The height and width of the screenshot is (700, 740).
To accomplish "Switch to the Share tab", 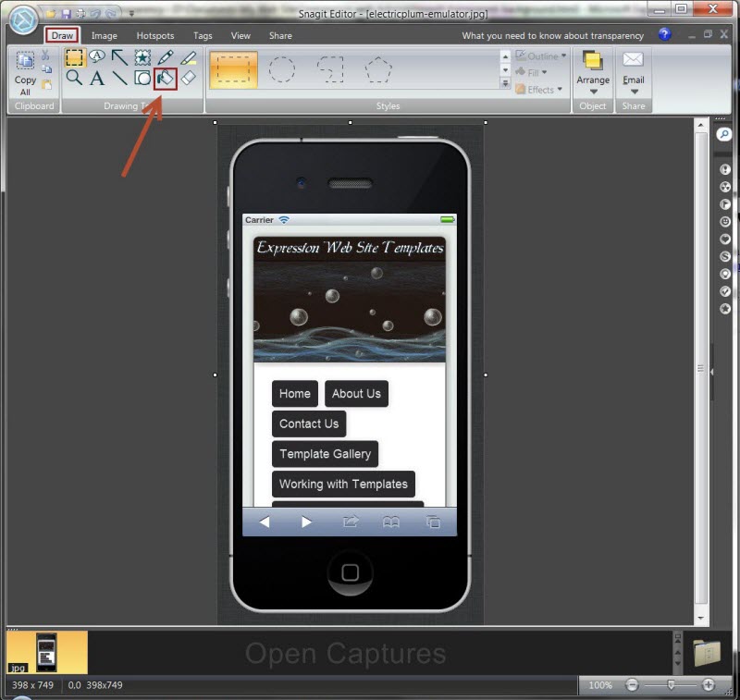I will 280,35.
